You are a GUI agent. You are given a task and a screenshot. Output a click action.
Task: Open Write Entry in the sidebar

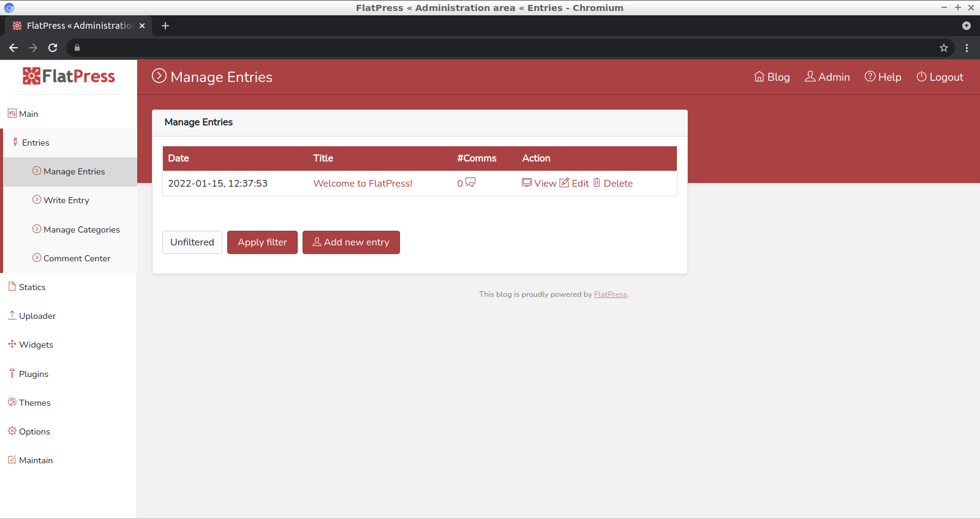70,200
